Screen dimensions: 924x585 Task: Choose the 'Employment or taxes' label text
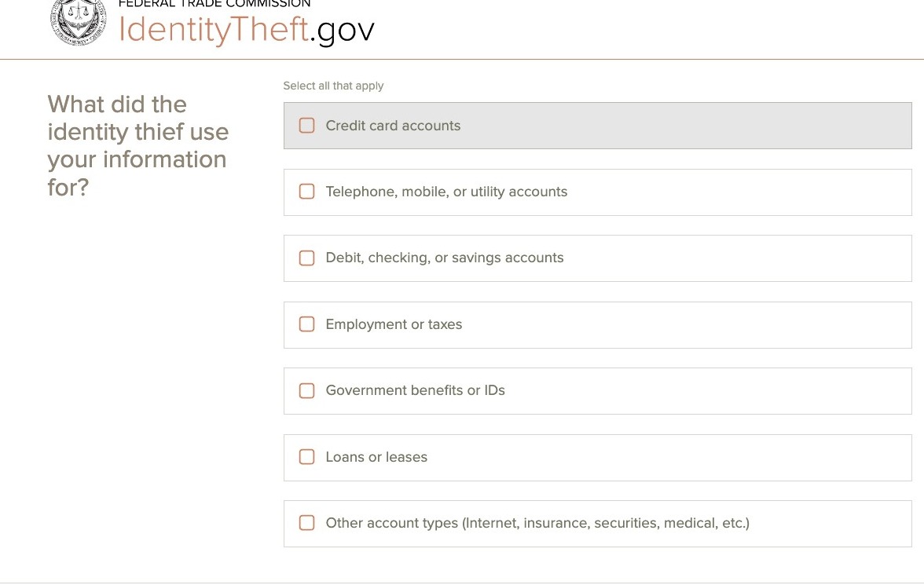pos(394,324)
